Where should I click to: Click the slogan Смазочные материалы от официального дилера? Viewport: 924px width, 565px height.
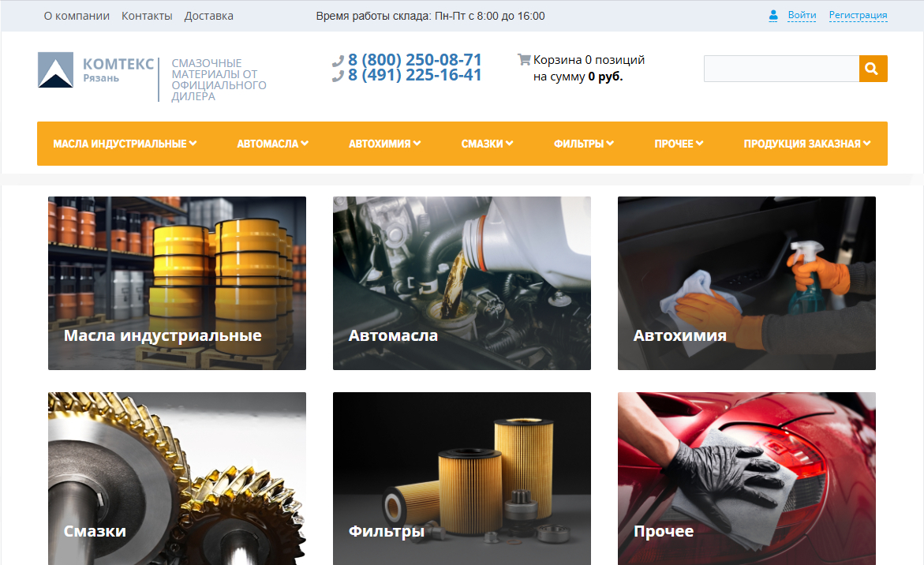[219, 80]
